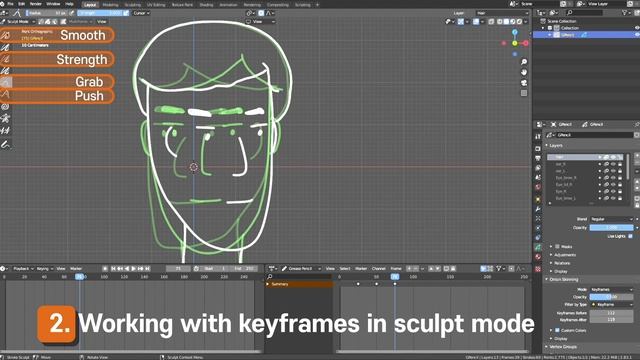Expand the Summary channel row

(268, 284)
